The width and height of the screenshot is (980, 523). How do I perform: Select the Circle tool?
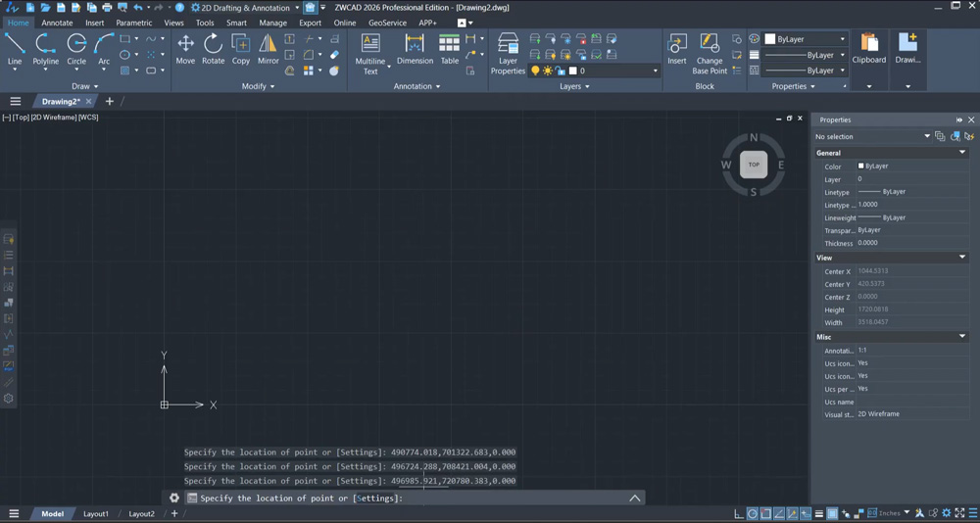click(76, 49)
